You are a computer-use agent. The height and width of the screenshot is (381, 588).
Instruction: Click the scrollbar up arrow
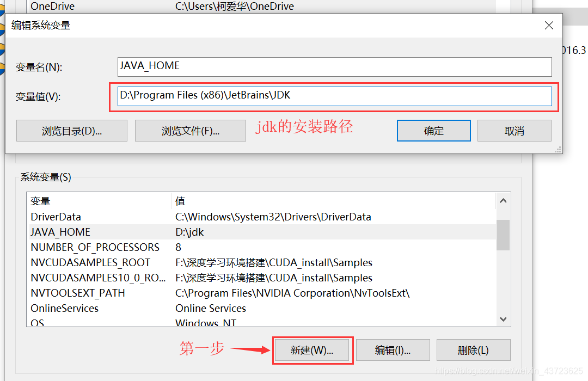click(x=503, y=200)
